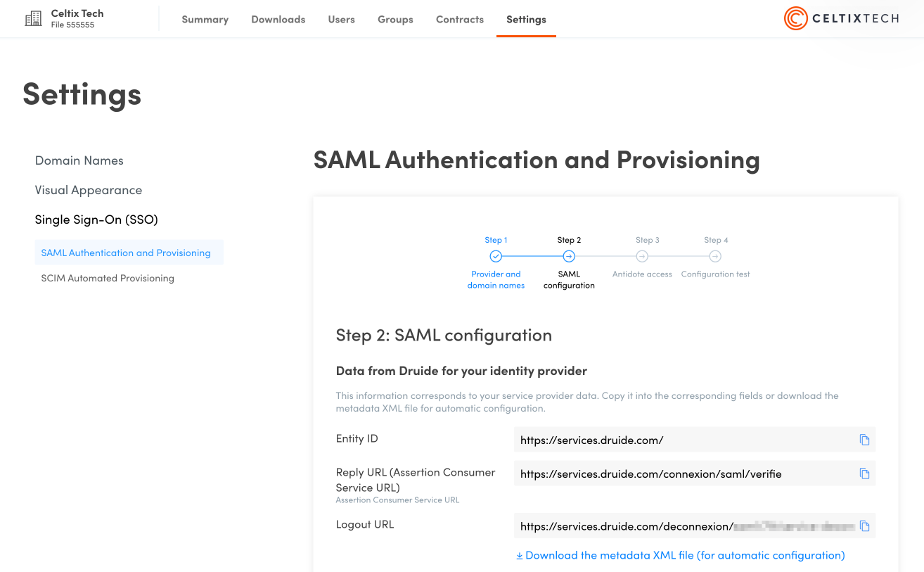Click the CeltixTech logo

coord(841,19)
